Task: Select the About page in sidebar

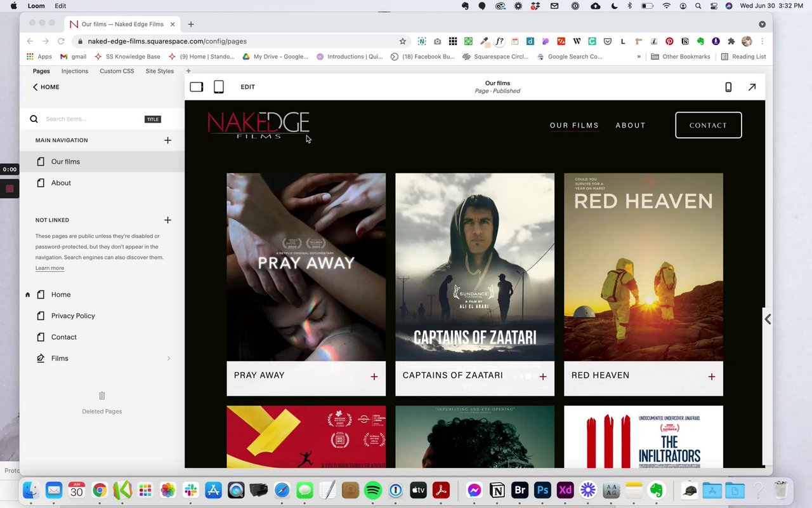Action: [x=102, y=183]
